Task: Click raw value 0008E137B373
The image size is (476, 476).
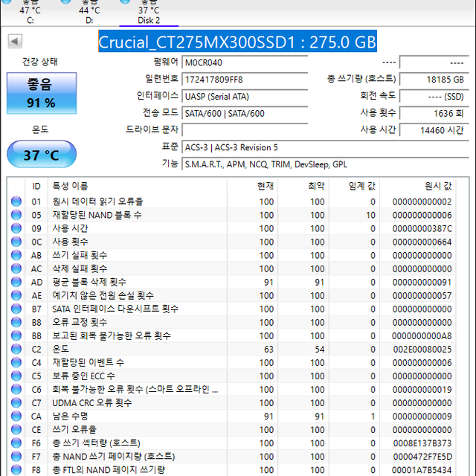Action: 422,443
